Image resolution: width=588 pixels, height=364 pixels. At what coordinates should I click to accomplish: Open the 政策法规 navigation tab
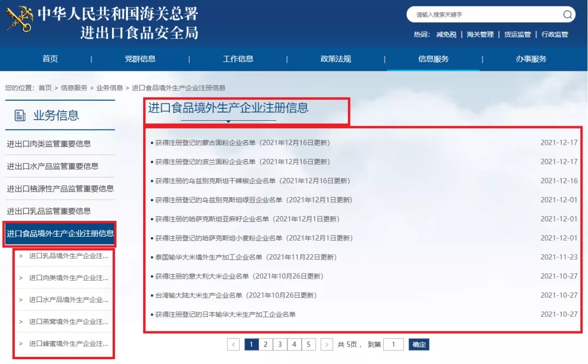[336, 59]
